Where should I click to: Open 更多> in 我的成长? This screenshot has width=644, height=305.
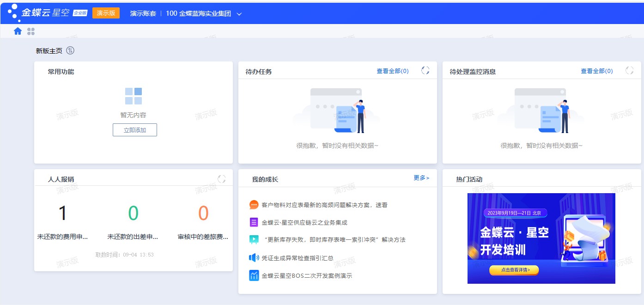pos(421,178)
